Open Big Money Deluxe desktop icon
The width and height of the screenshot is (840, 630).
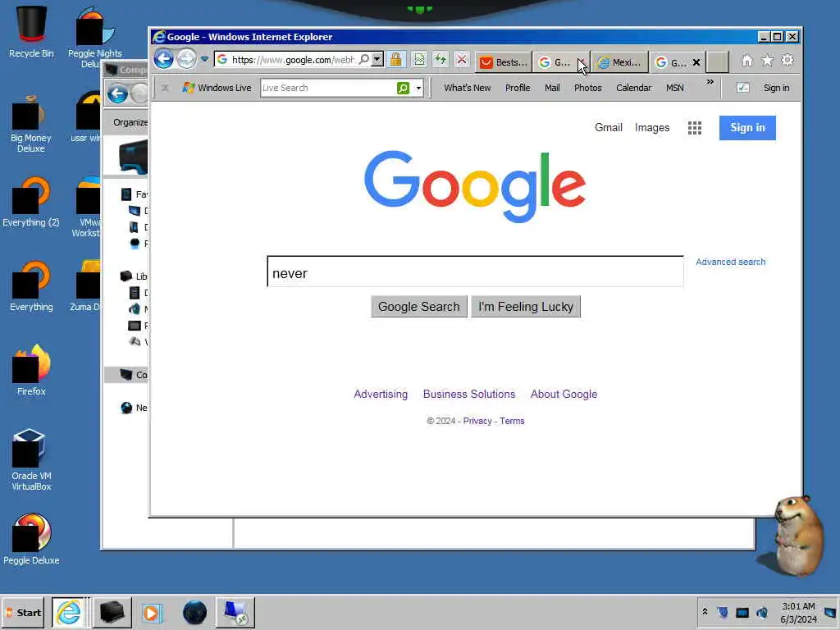[x=31, y=125]
